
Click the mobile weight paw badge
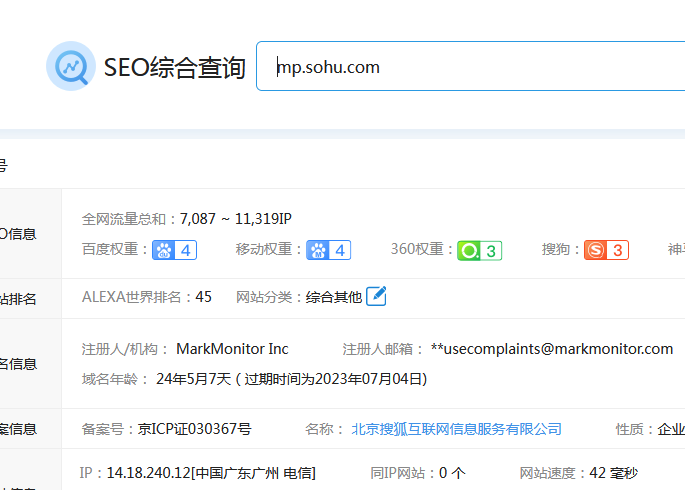pos(328,250)
